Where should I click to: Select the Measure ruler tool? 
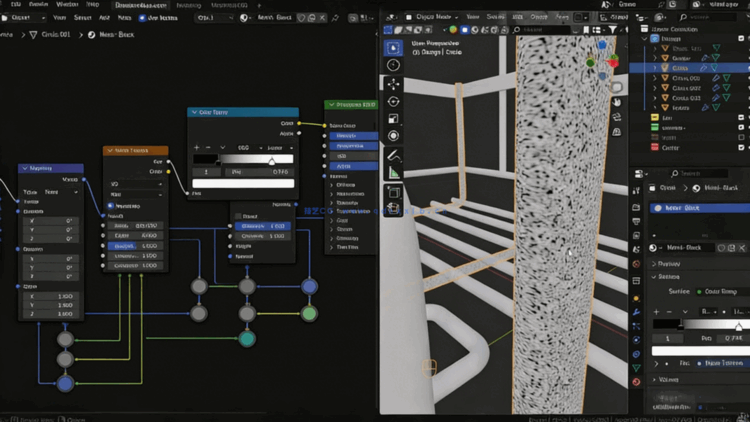coord(393,173)
